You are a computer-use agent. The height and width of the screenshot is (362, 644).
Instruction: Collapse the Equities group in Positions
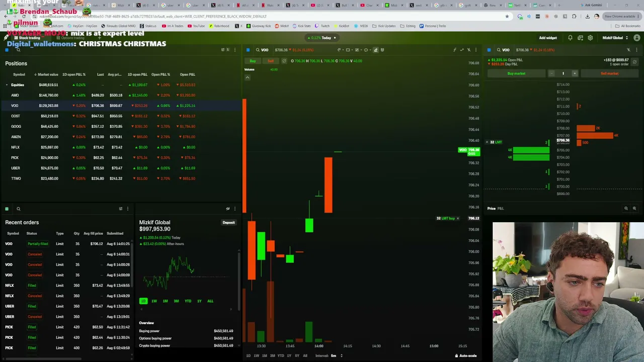pyautogui.click(x=7, y=85)
